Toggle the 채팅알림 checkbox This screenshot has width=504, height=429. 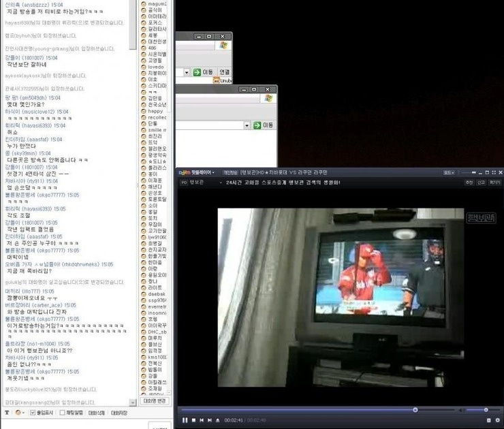[63, 413]
